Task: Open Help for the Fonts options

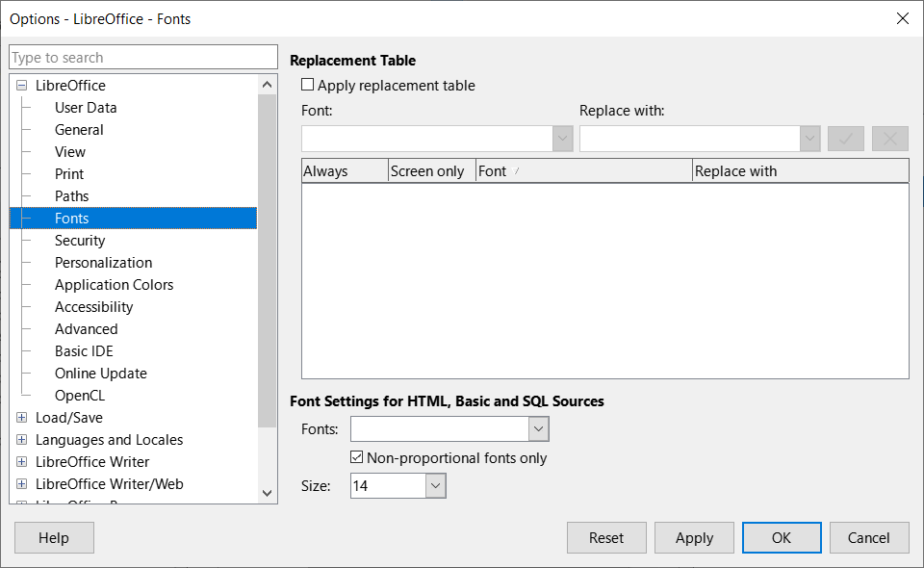Action: point(53,537)
